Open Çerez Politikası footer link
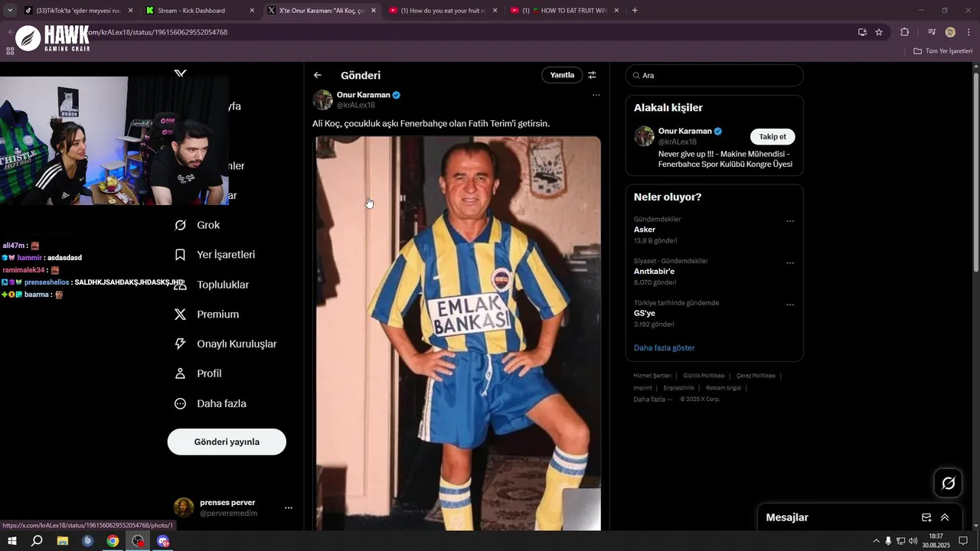Image resolution: width=980 pixels, height=551 pixels. tap(756, 376)
